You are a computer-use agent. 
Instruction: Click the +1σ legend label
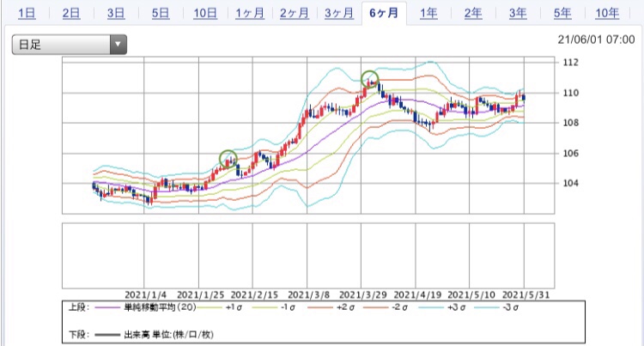[x=234, y=307]
